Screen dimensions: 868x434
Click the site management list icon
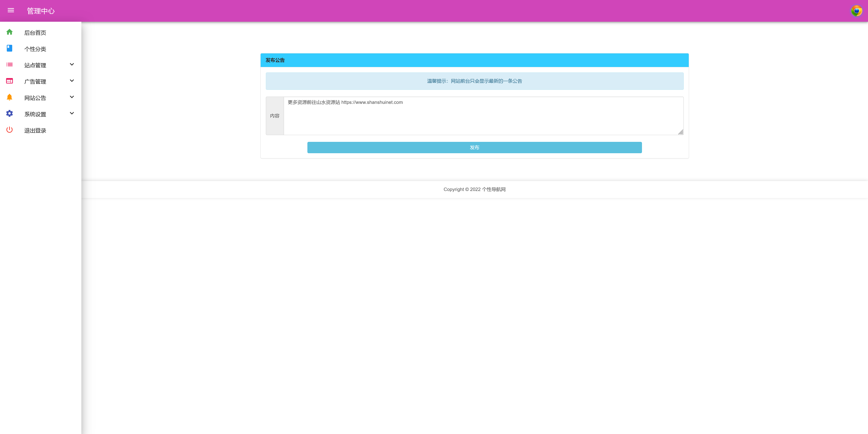coord(9,64)
